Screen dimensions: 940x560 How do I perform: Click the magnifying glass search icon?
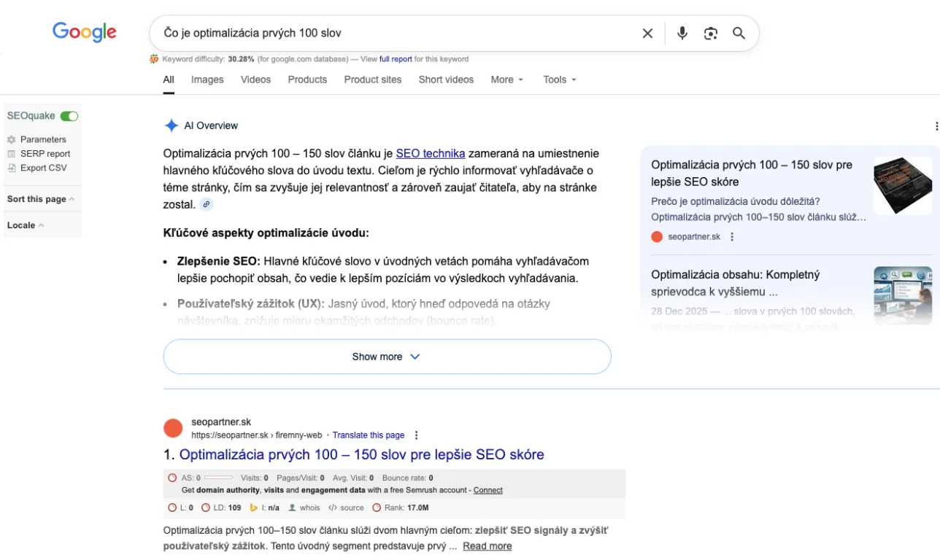click(x=739, y=34)
